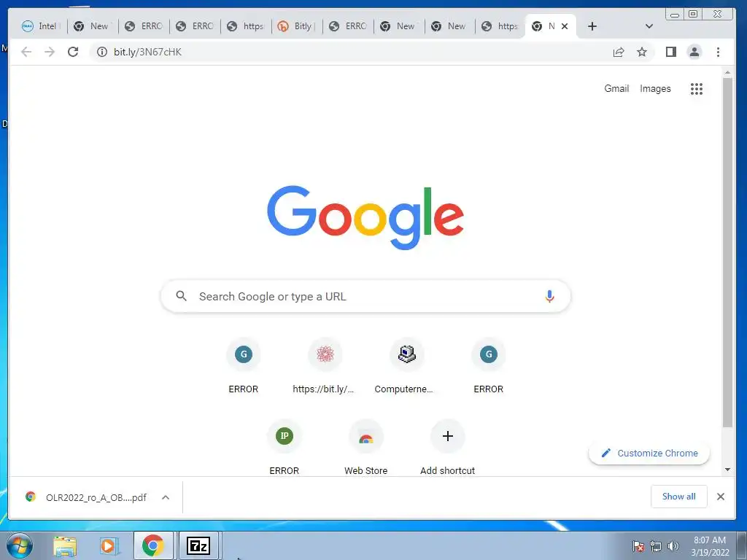Expand options for downloaded PDF
This screenshot has width=747, height=560.
point(166,497)
